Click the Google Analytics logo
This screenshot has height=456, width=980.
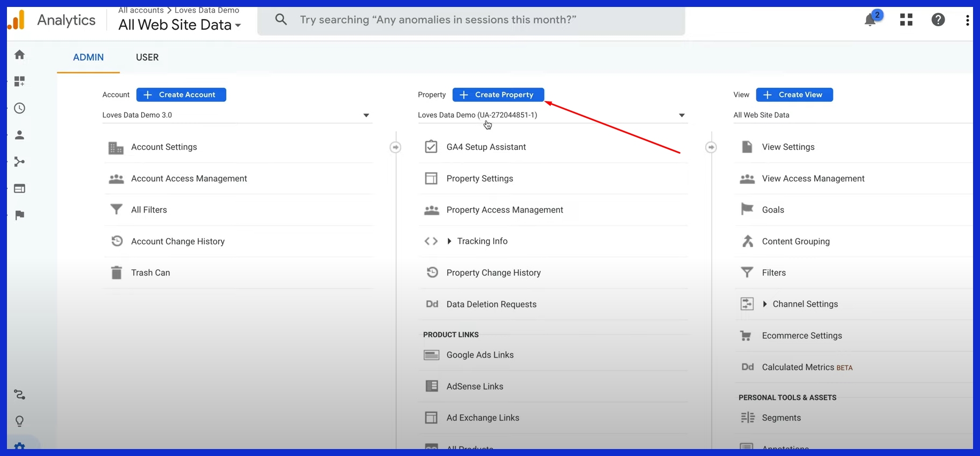pyautogui.click(x=17, y=20)
